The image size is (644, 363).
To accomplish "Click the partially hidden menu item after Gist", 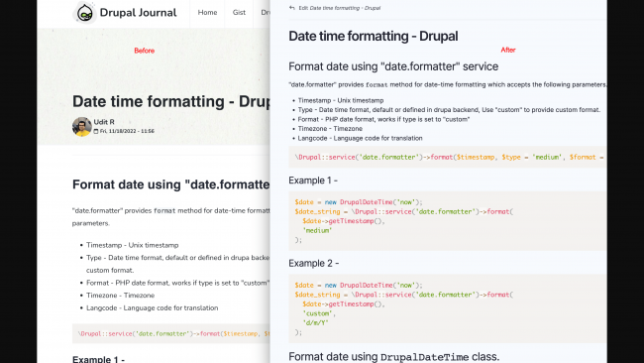I will pyautogui.click(x=266, y=12).
